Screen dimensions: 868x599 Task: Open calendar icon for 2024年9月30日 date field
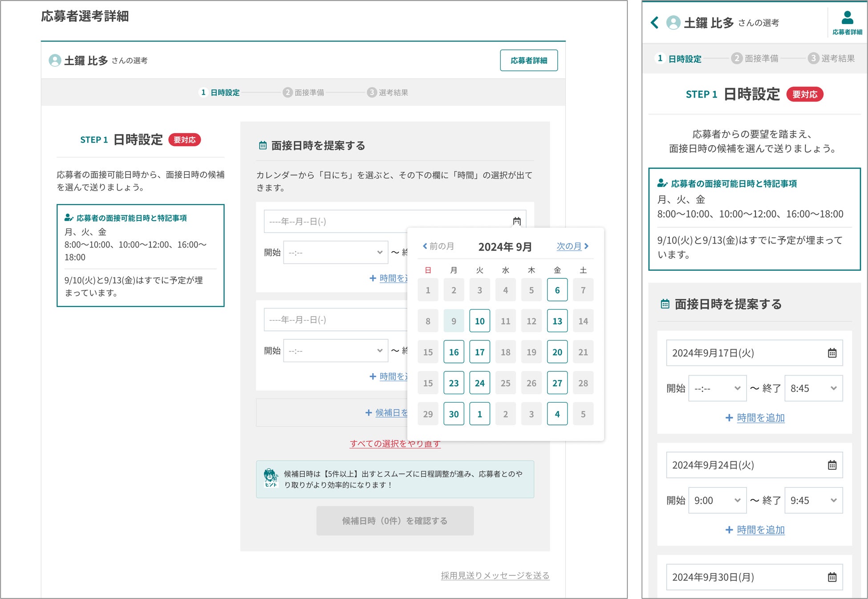[832, 578]
